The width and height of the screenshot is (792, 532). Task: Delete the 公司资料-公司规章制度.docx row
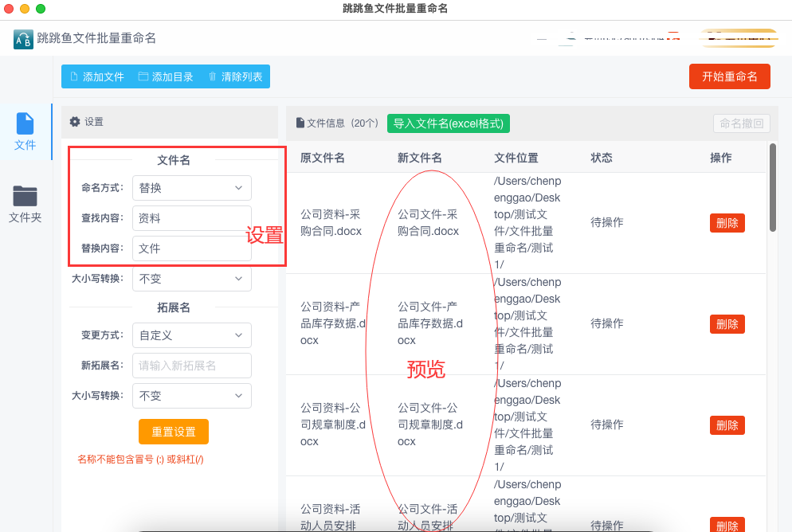coord(727,425)
